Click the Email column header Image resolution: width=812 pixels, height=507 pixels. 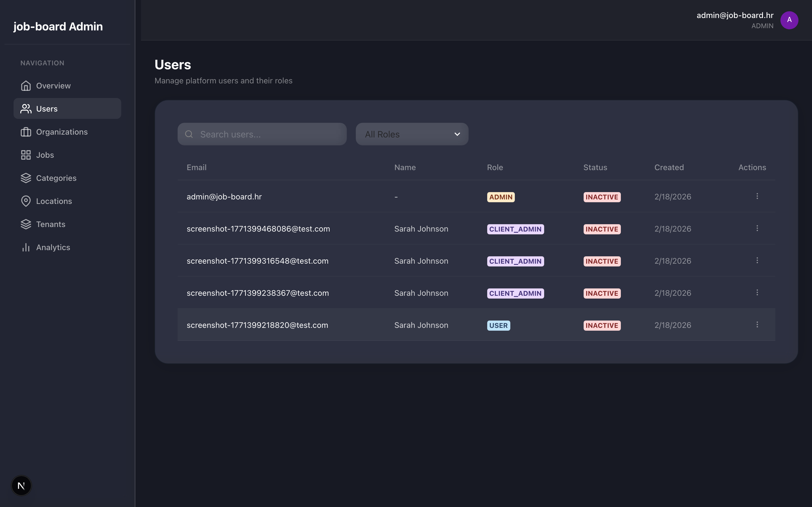196,167
